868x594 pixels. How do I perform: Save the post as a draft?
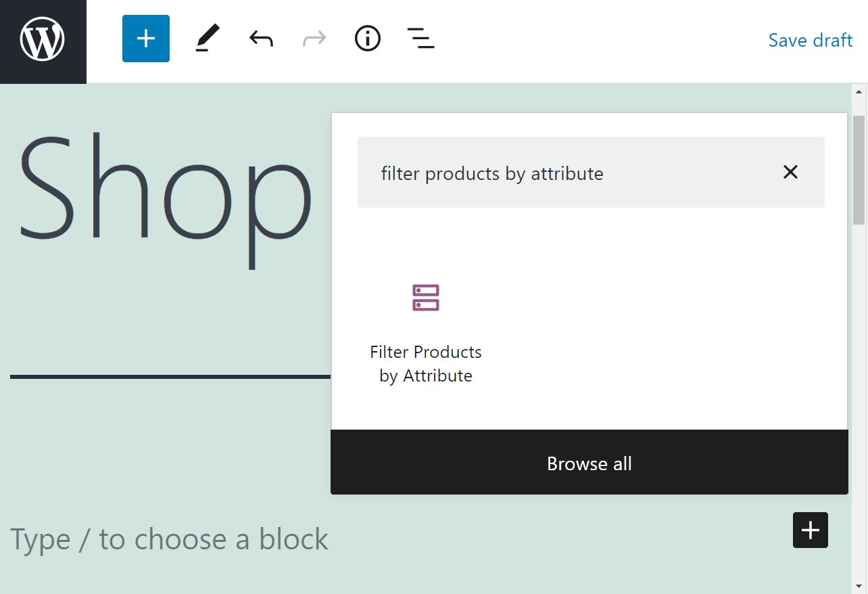[810, 41]
